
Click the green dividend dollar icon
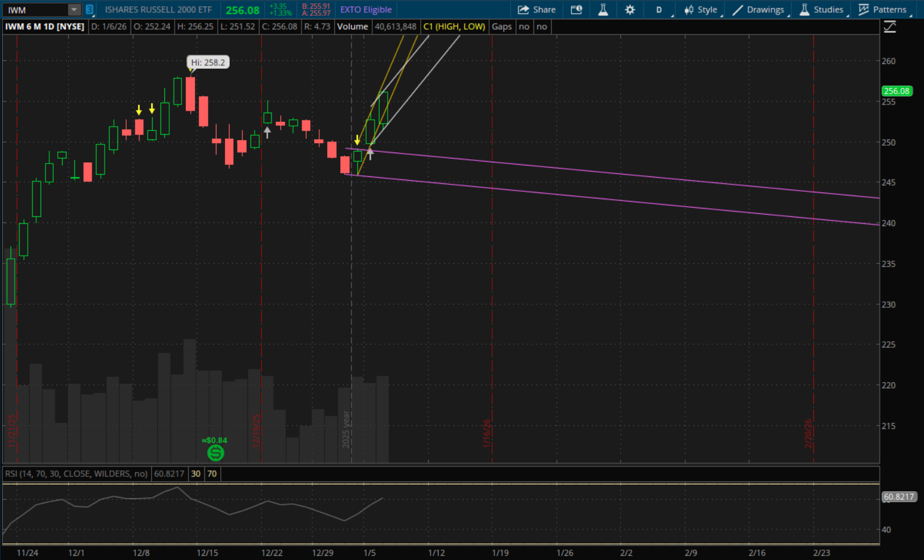(x=215, y=453)
